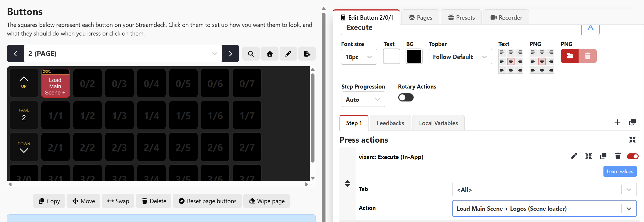Open the black BG color swatch
Image resolution: width=644 pixels, height=222 pixels.
[x=414, y=57]
